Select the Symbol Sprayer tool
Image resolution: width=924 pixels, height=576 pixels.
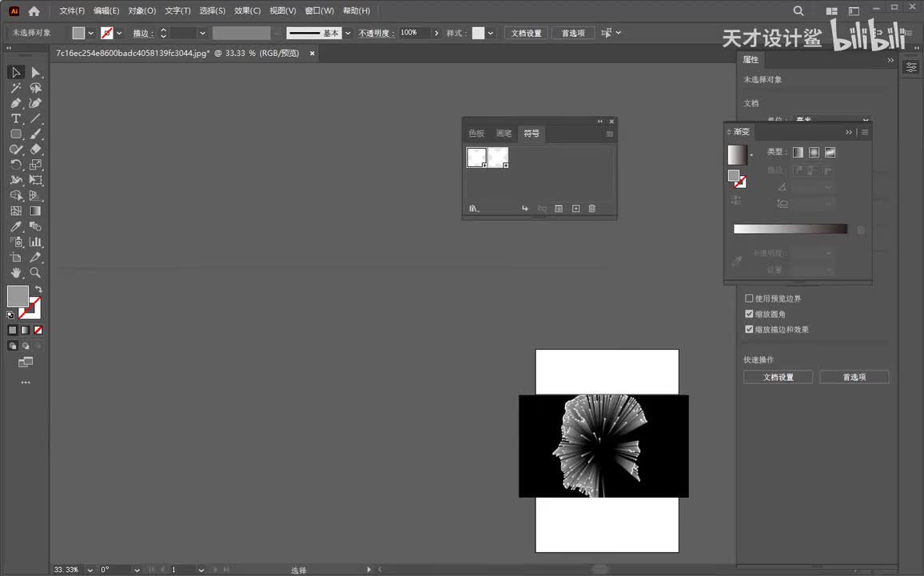pos(16,242)
